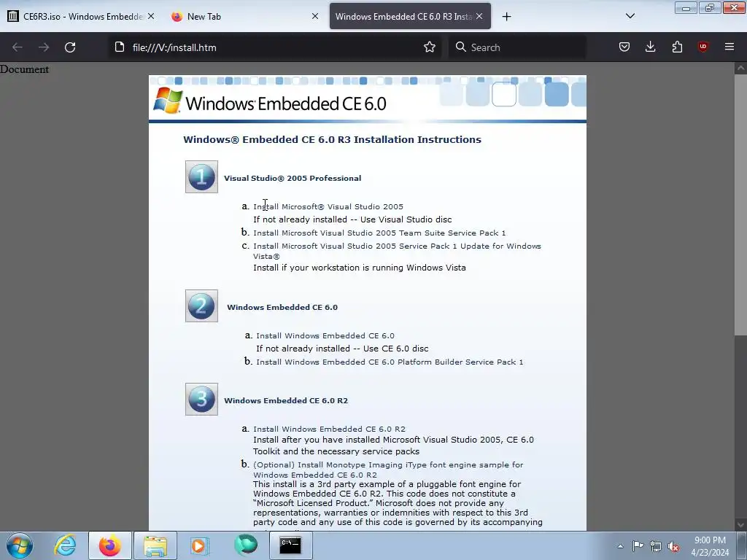Click the browser Forward arrow button
This screenshot has width=747, height=560.
coord(44,47)
